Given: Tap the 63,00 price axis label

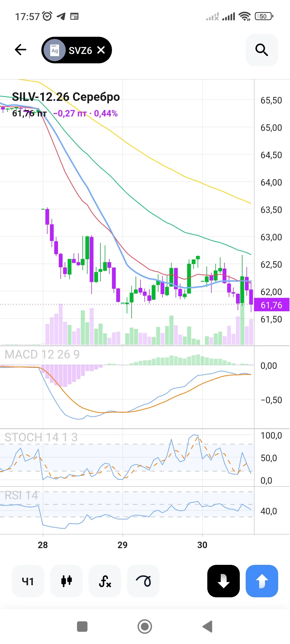Looking at the screenshot, I should (x=271, y=237).
